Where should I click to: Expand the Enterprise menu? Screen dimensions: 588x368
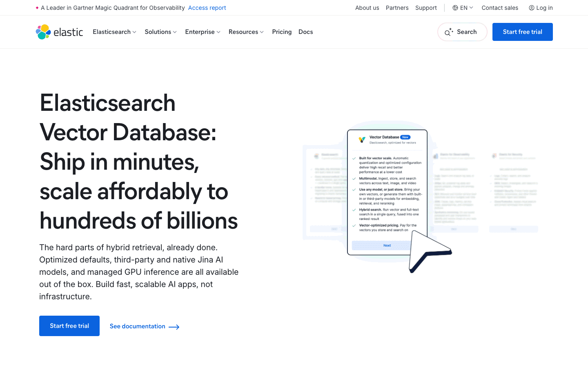pyautogui.click(x=203, y=32)
